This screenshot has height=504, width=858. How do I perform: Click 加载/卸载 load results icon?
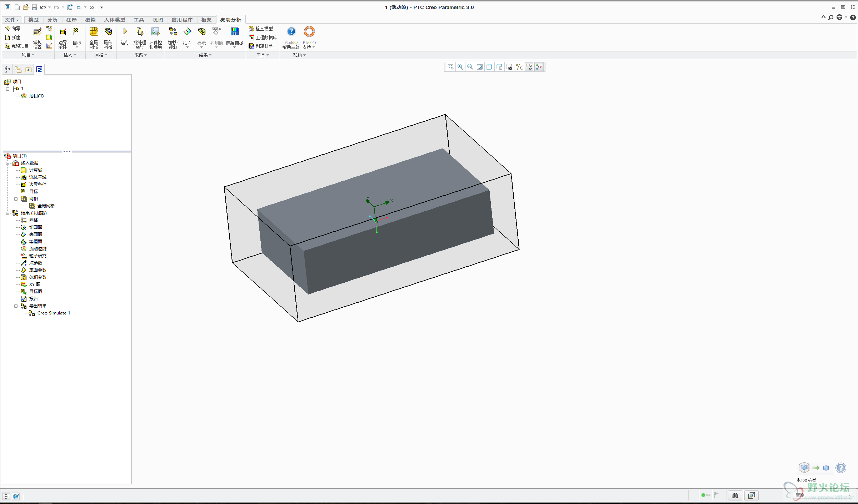pos(173,31)
